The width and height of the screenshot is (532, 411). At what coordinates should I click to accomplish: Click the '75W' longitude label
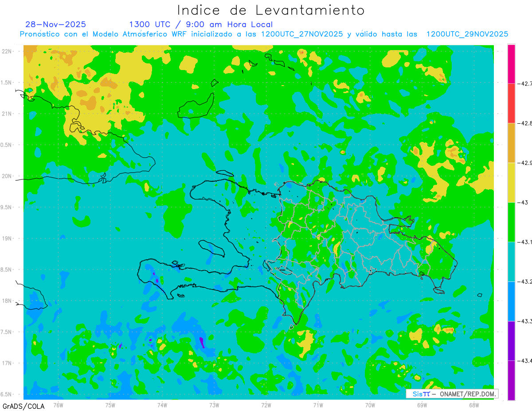[110, 405]
